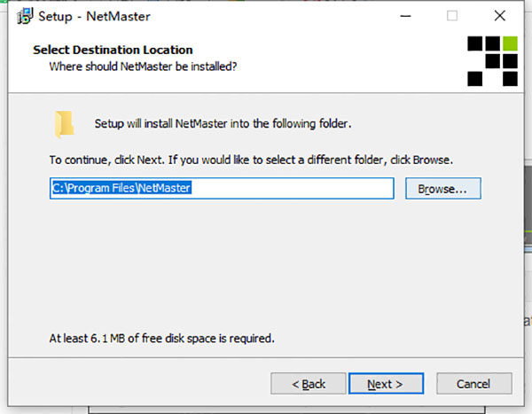The height and width of the screenshot is (414, 532).
Task: Click the bottom-left black square of the logo
Action: (475, 78)
